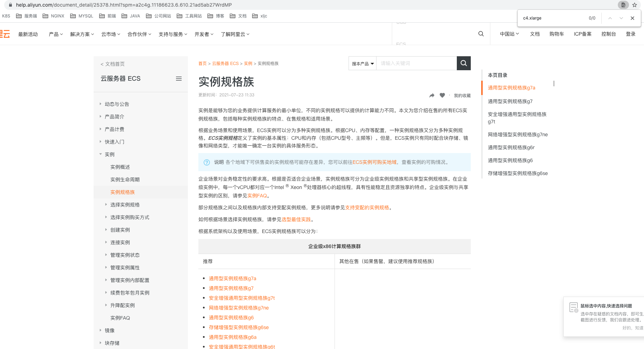Open the 搜本产品 search scope dropdown

[363, 63]
